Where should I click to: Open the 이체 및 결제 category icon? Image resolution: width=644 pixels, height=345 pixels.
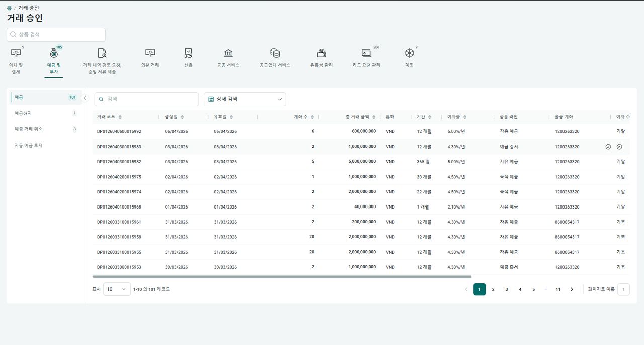click(x=16, y=53)
